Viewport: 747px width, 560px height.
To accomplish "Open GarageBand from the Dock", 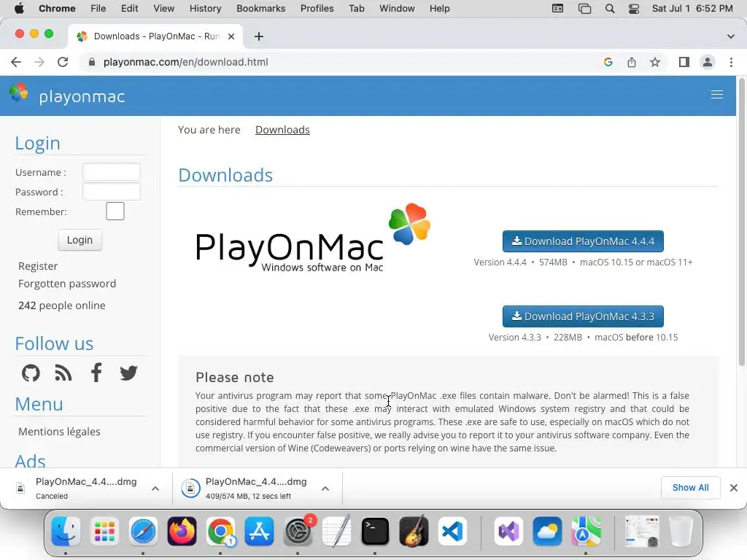I will [414, 531].
